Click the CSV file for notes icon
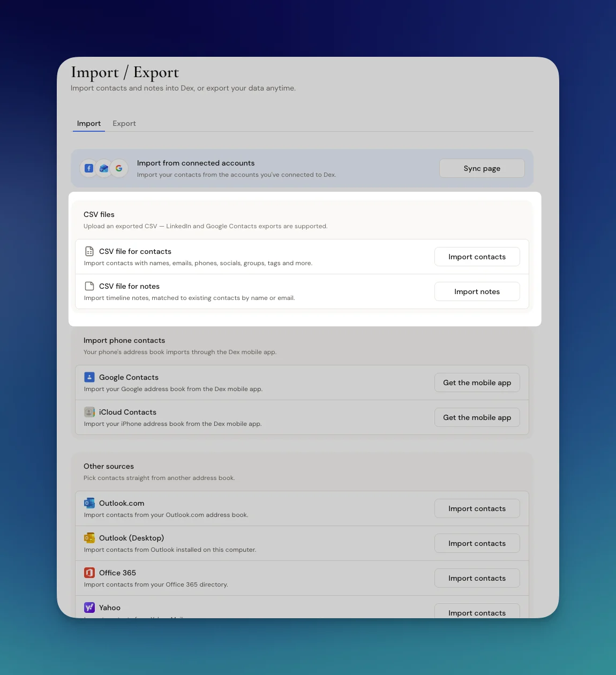 [x=89, y=286]
